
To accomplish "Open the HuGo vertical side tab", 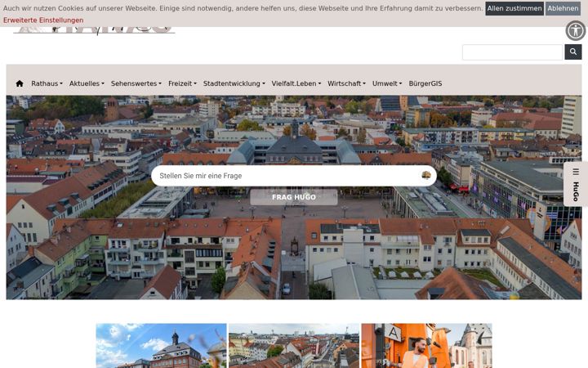I will click(x=576, y=184).
